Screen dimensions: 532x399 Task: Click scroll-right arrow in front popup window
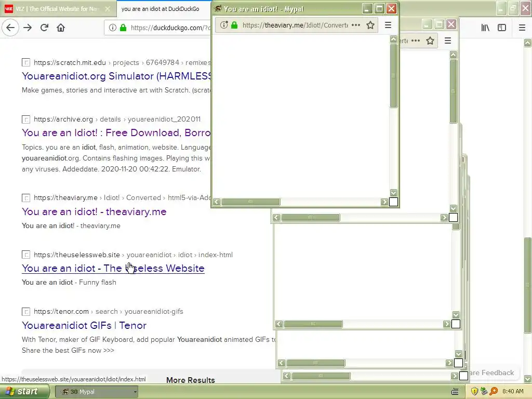coord(384,202)
